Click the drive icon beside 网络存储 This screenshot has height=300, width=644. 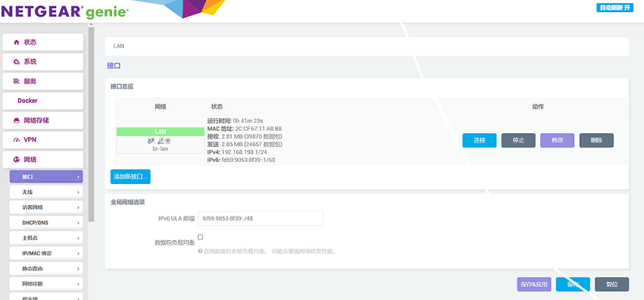point(17,120)
